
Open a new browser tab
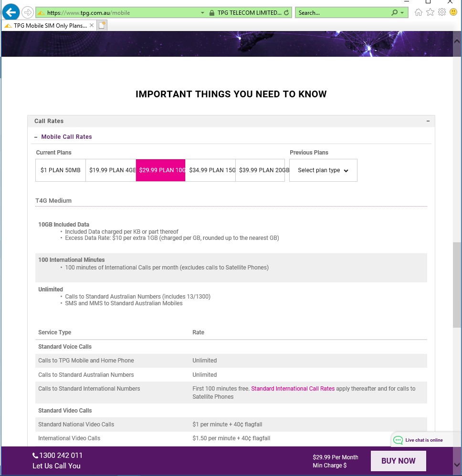click(x=102, y=25)
